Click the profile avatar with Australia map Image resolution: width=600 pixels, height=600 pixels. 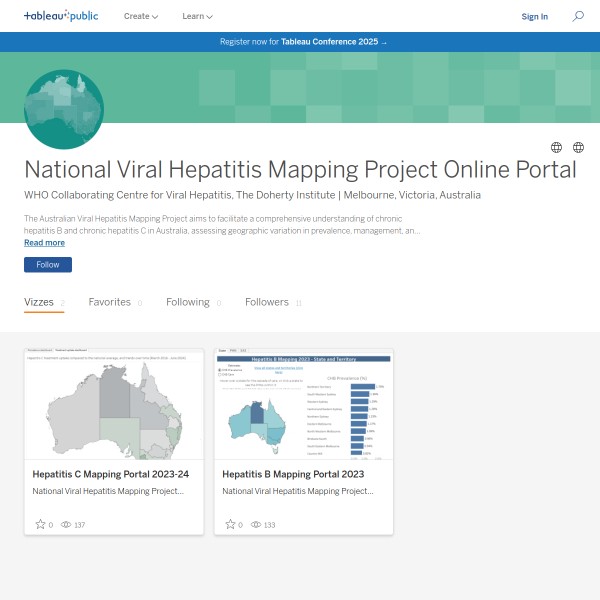[x=64, y=110]
